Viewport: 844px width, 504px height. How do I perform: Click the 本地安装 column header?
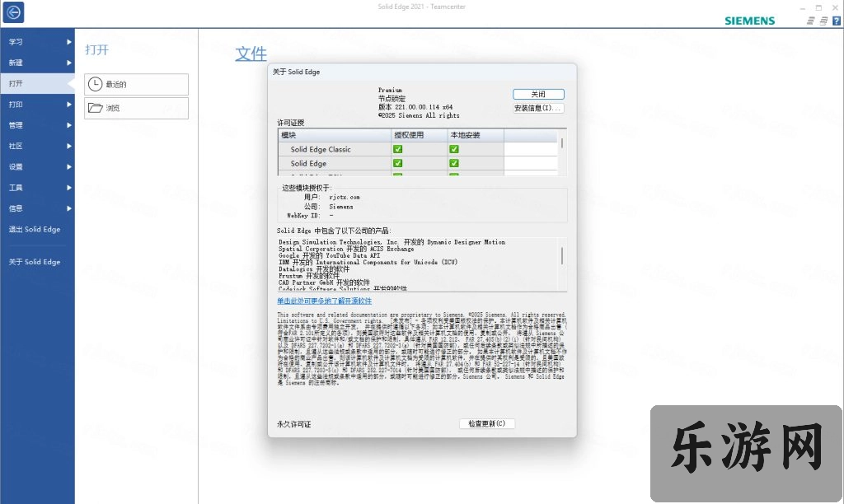tap(476, 135)
